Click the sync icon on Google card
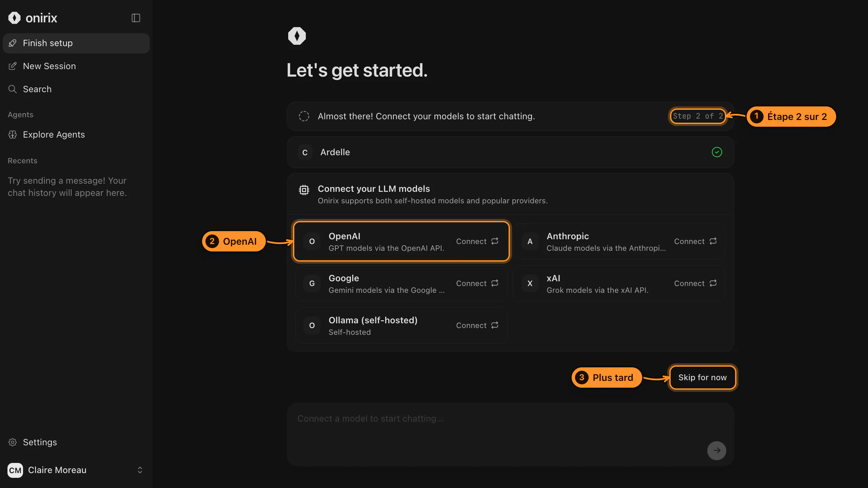The width and height of the screenshot is (868, 488). 495,283
